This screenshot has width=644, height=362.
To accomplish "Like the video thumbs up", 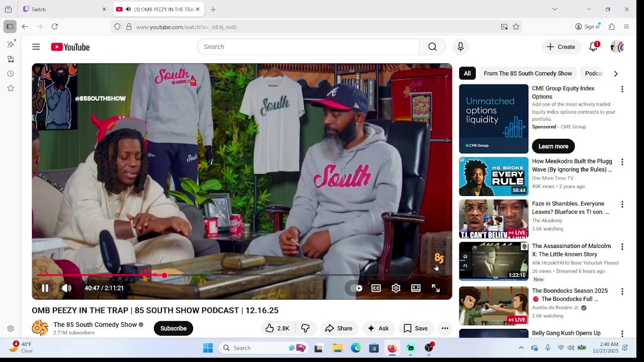I will click(277, 328).
